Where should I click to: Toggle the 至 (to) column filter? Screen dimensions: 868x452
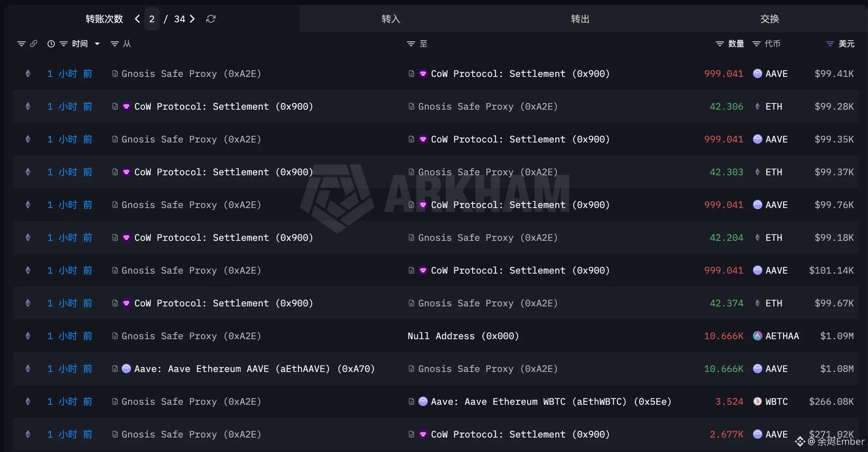411,44
